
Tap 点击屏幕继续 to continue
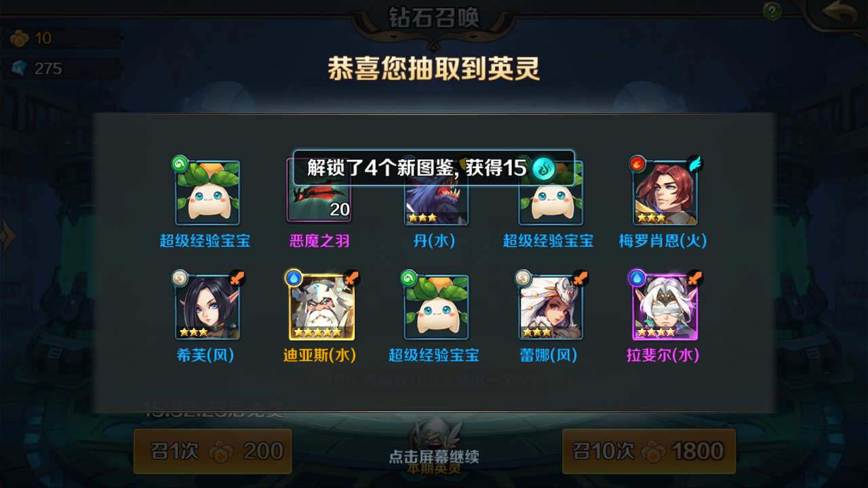click(x=434, y=457)
